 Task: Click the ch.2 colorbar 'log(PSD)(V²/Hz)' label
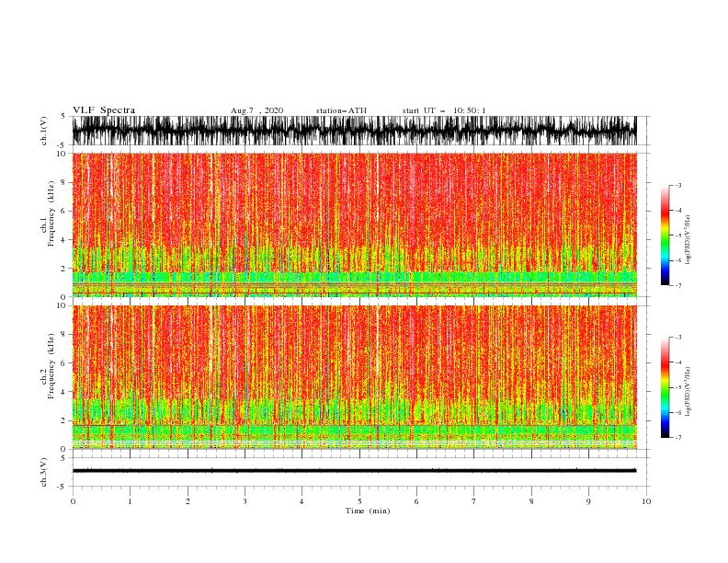pos(688,391)
